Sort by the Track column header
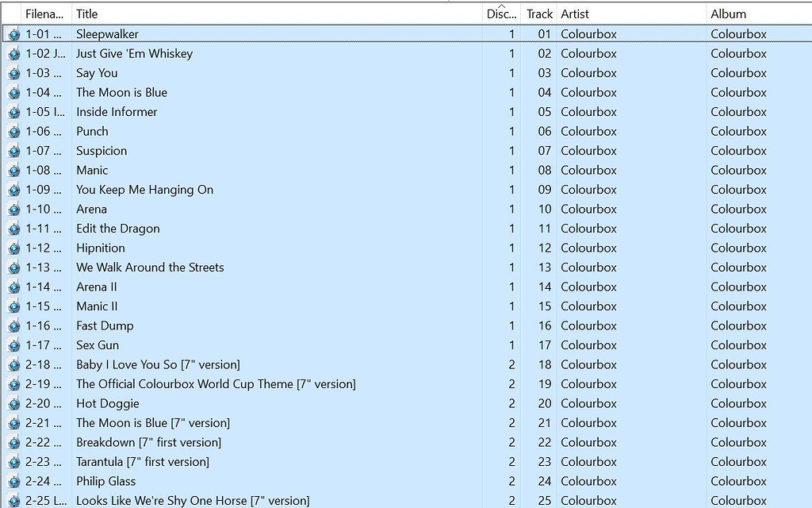The height and width of the screenshot is (508, 812). (x=539, y=13)
